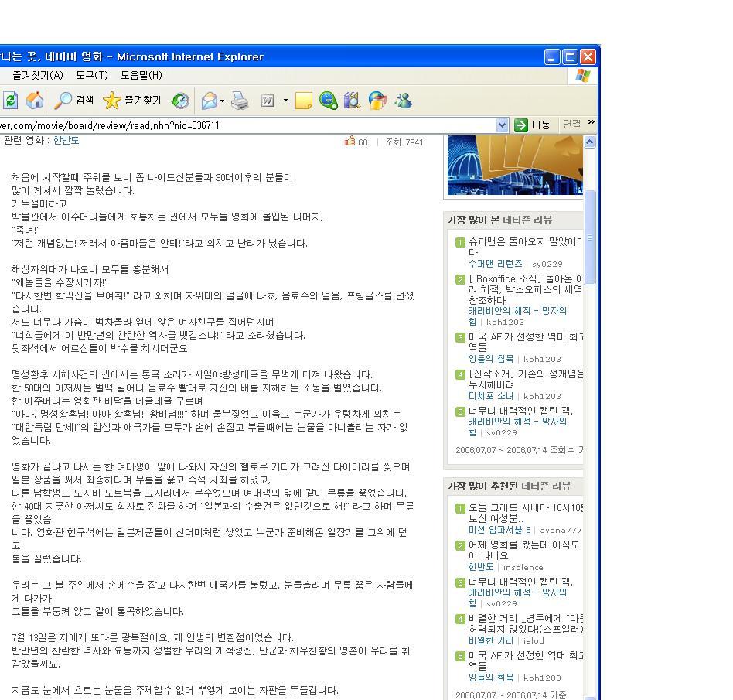Open '[신작소개] 기존의 성개념은' review
Screen dimensions: 733x700
pyautogui.click(x=526, y=379)
